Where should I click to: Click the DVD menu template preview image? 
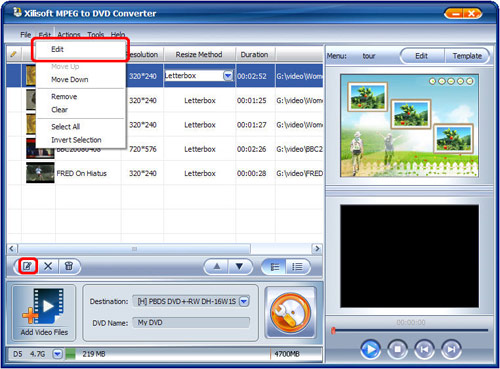[410, 126]
